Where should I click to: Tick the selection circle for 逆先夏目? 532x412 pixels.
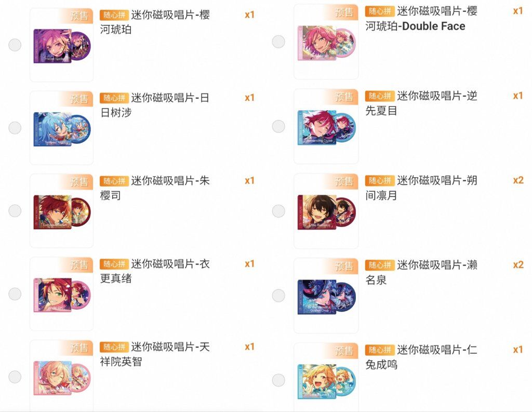pos(278,126)
